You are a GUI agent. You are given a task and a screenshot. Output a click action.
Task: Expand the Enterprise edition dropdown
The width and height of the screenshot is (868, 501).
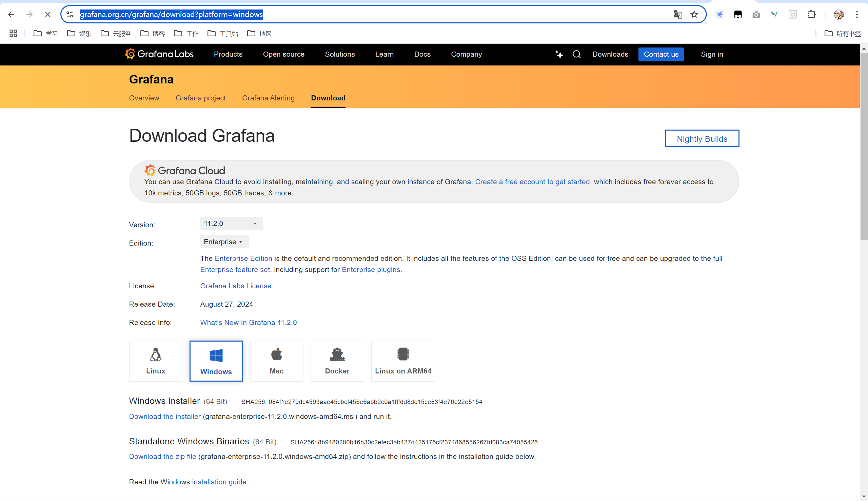(x=224, y=242)
